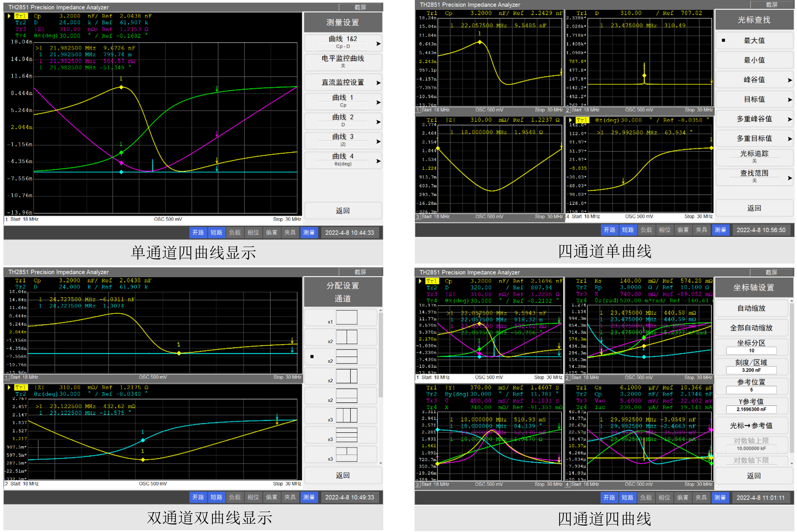Screen dimensions: 797x532
Task: Select 开路 open-circuit correction in status bar
Action: [198, 233]
